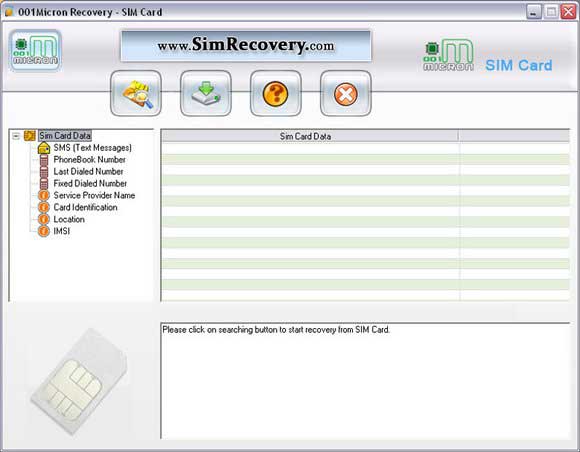Click the application icon in the title bar
Viewport: 580px width, 452px height.
9,12
